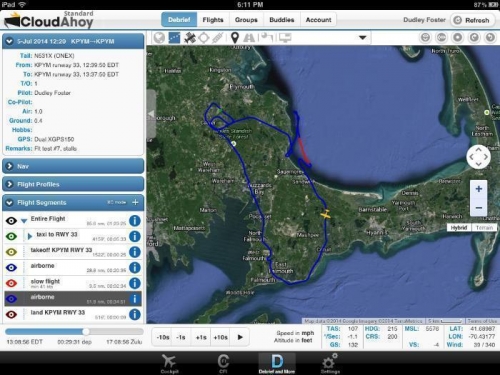Viewport: 500px width, 375px height.
Task: Select the globe map view icon
Action: click(159, 38)
